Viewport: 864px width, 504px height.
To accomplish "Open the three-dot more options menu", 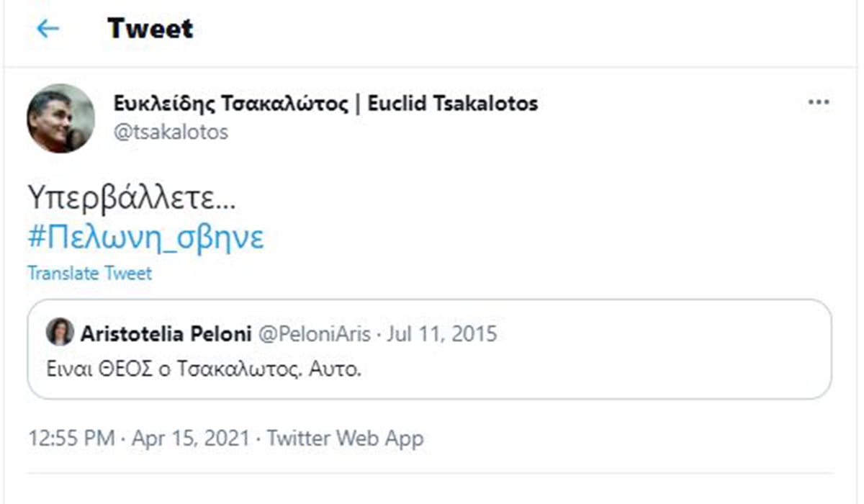I will [819, 103].
